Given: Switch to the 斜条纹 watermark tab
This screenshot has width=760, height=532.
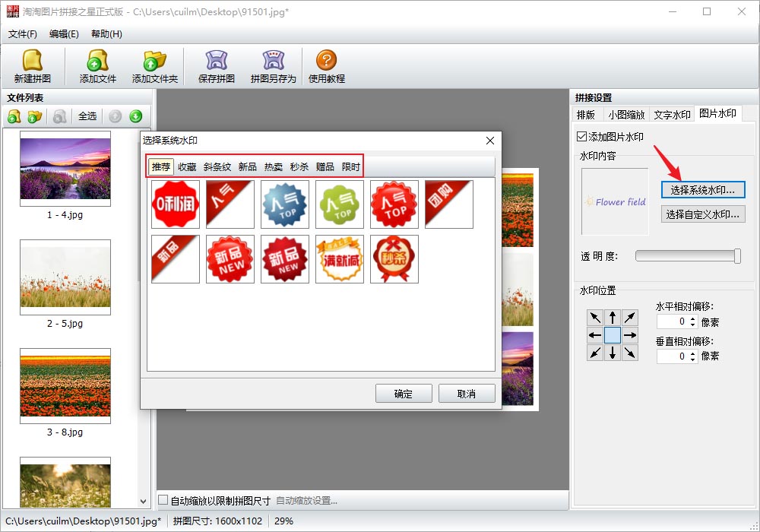Looking at the screenshot, I should pos(217,167).
